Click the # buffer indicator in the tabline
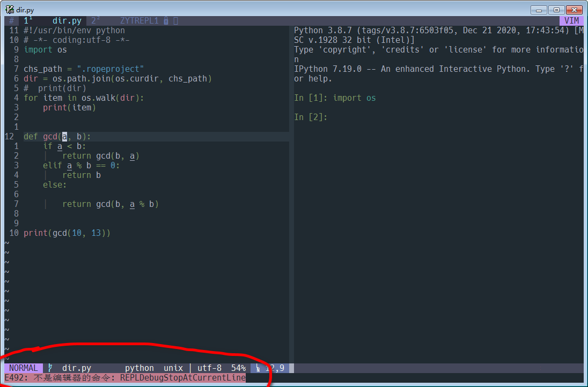Image resolution: width=588 pixels, height=387 pixels. point(10,20)
